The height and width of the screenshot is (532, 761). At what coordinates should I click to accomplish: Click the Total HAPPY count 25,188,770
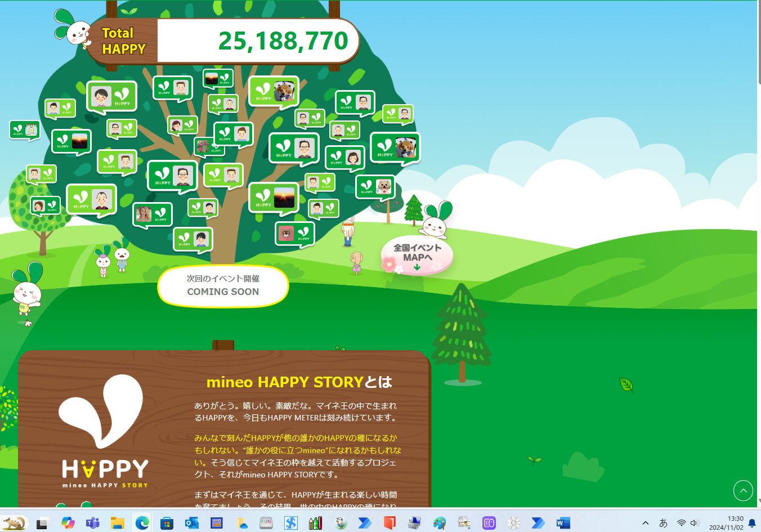283,41
